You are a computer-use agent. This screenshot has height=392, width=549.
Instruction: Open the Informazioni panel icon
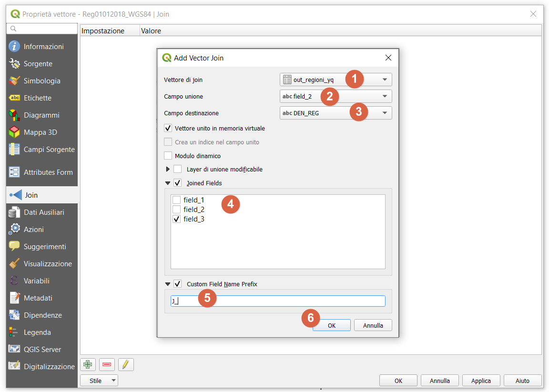pyautogui.click(x=15, y=47)
